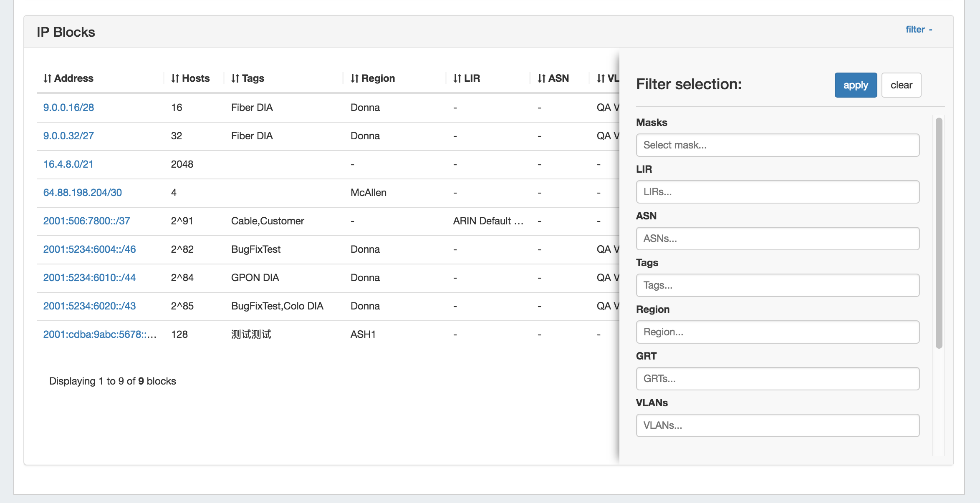Sort table by Hosts column icon
This screenshot has height=503, width=980.
click(175, 78)
